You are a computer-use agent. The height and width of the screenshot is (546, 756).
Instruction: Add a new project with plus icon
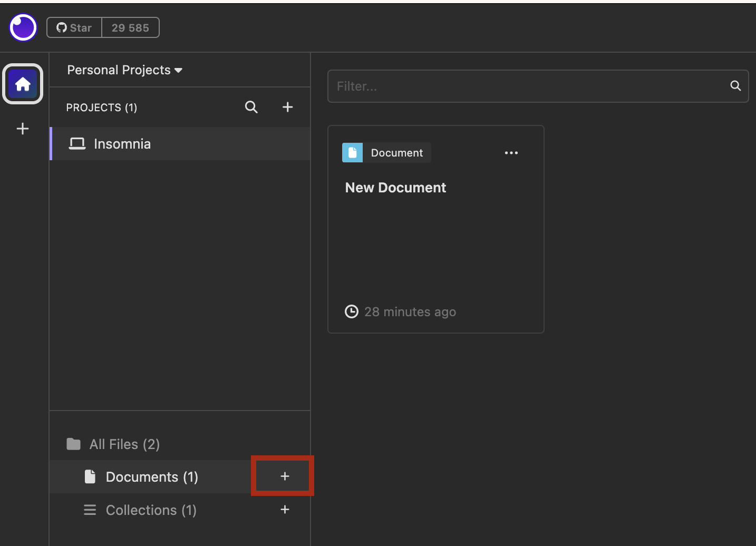tap(287, 107)
